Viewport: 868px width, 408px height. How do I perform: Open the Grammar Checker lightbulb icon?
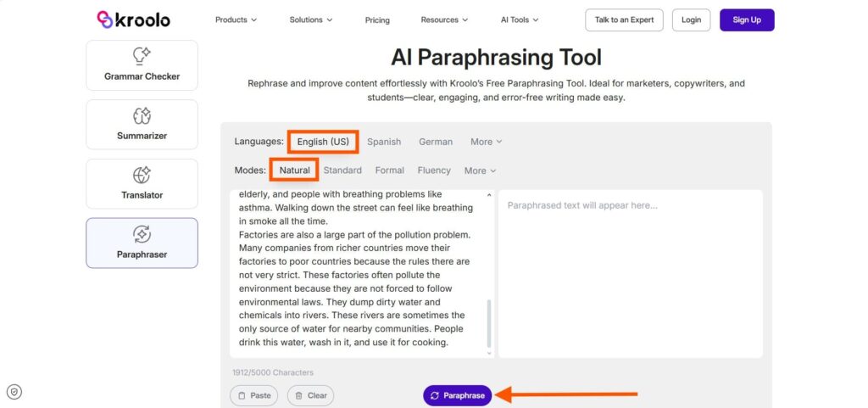point(142,56)
